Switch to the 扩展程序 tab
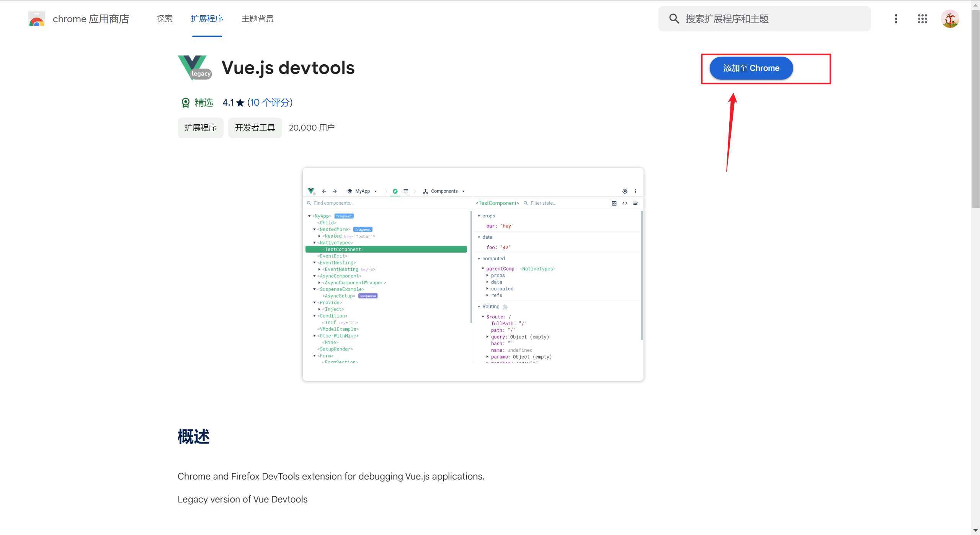 [x=207, y=19]
